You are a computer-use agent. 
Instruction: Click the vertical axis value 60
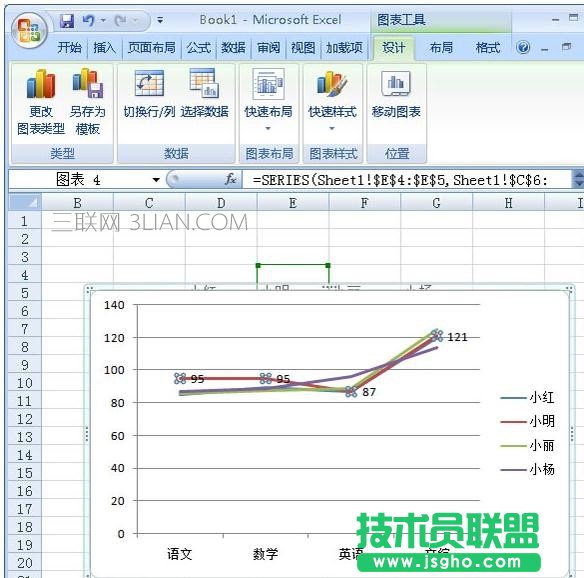pyautogui.click(x=118, y=436)
